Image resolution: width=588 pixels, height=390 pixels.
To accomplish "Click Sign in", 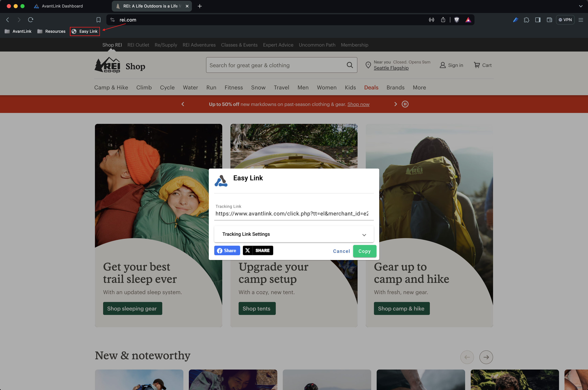I will click(451, 65).
